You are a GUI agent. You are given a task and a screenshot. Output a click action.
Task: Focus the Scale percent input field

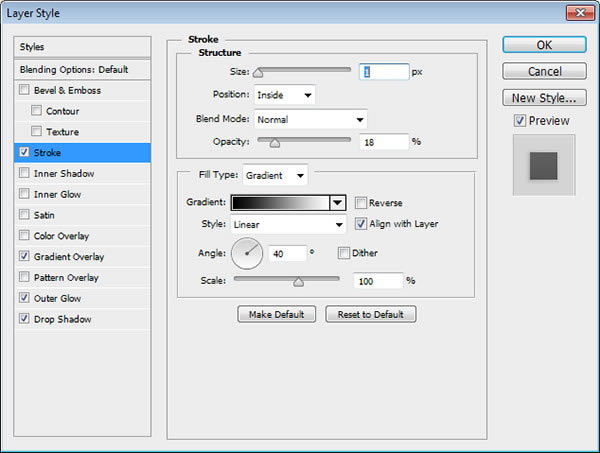[378, 281]
